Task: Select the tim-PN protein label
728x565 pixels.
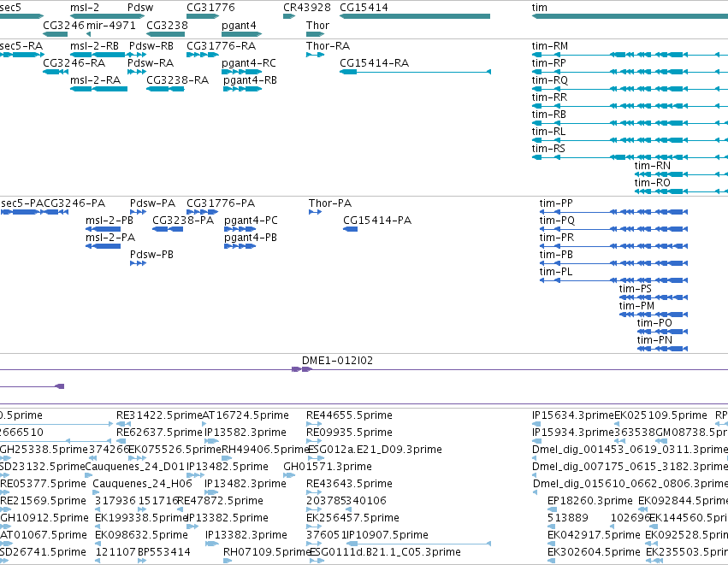Action: (654, 340)
